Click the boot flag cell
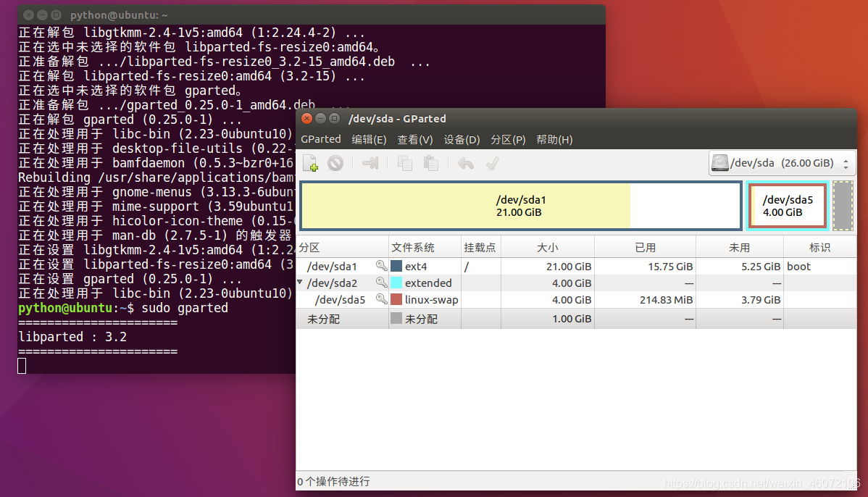This screenshot has width=868, height=497. 798,266
